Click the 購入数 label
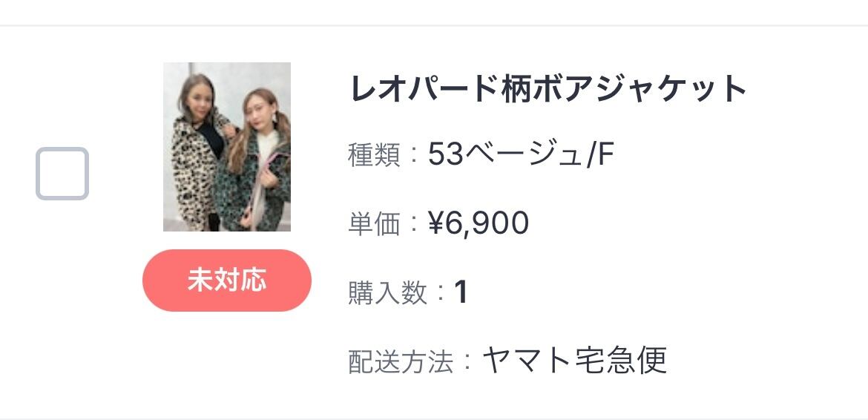The height and width of the screenshot is (420, 868). pos(388,293)
